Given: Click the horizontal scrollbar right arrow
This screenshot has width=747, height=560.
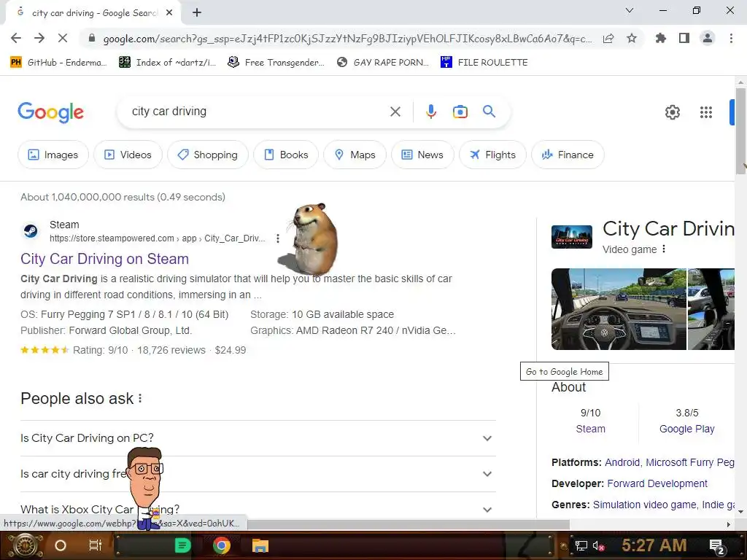Looking at the screenshot, I should point(728,524).
